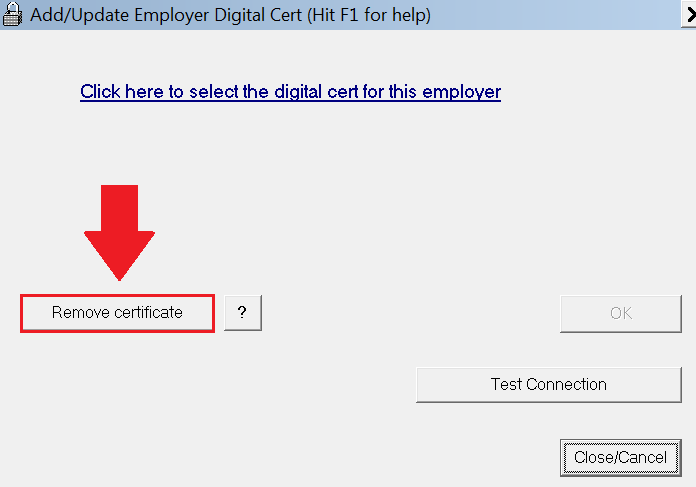This screenshot has height=487, width=696.
Task: Click the greyed-out OK button
Action: point(621,313)
